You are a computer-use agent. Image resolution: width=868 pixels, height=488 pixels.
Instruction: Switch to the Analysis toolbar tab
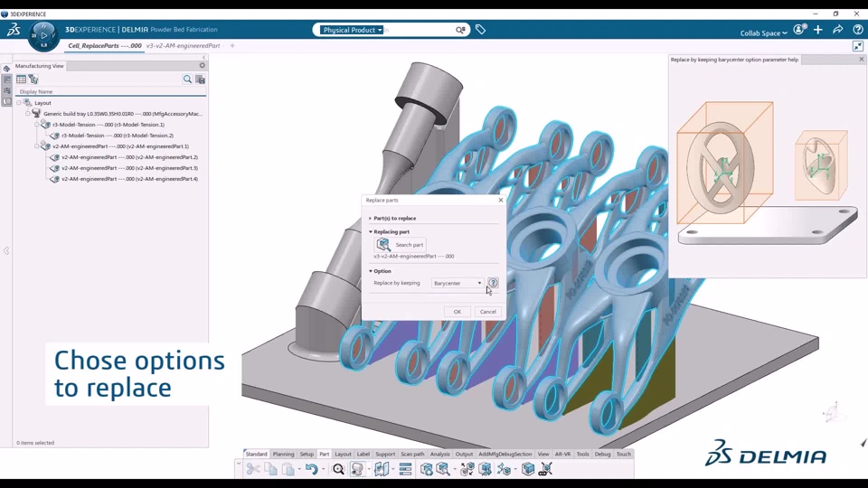440,455
